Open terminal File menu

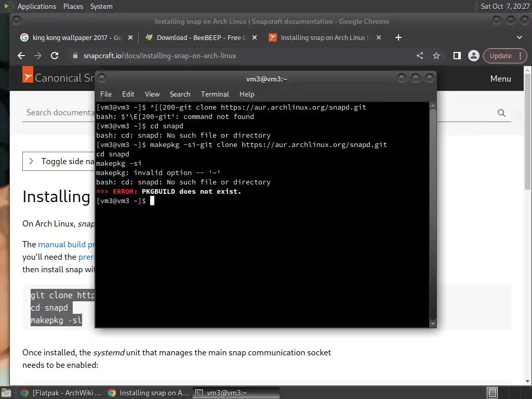tap(106, 94)
